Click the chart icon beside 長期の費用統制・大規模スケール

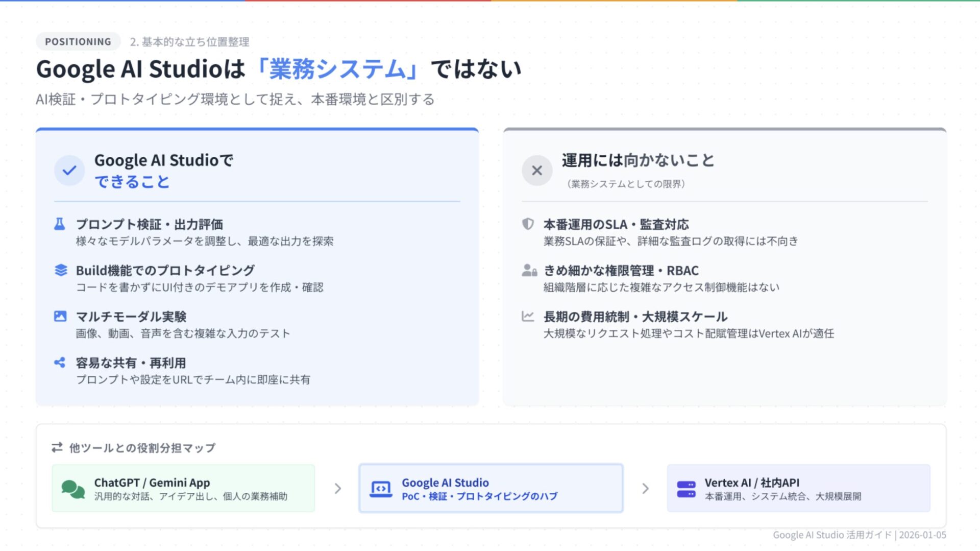click(x=528, y=316)
